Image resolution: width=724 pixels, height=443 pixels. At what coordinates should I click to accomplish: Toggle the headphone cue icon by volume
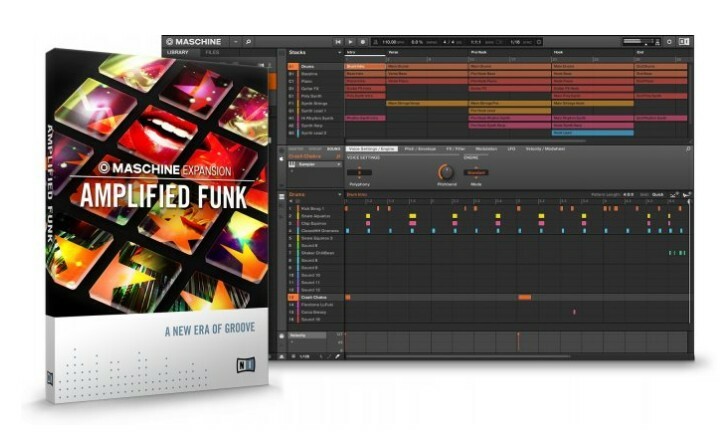pyautogui.click(x=657, y=42)
